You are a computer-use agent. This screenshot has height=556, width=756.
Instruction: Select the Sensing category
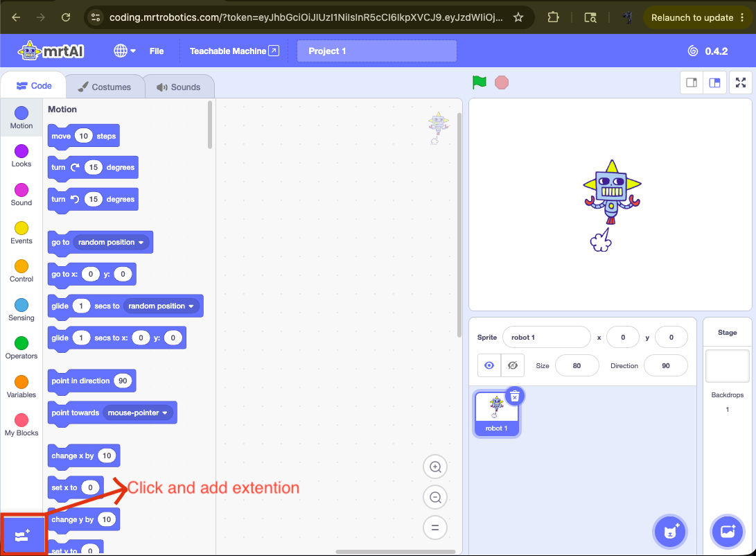tap(21, 309)
